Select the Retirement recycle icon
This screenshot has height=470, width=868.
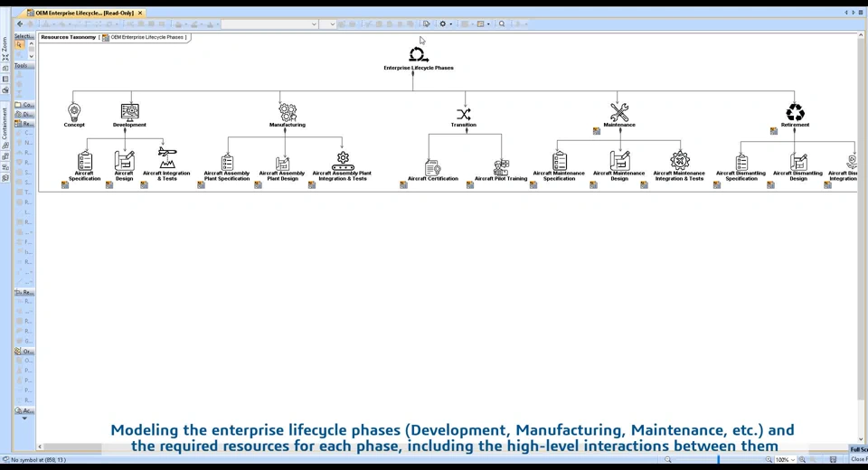click(x=795, y=112)
